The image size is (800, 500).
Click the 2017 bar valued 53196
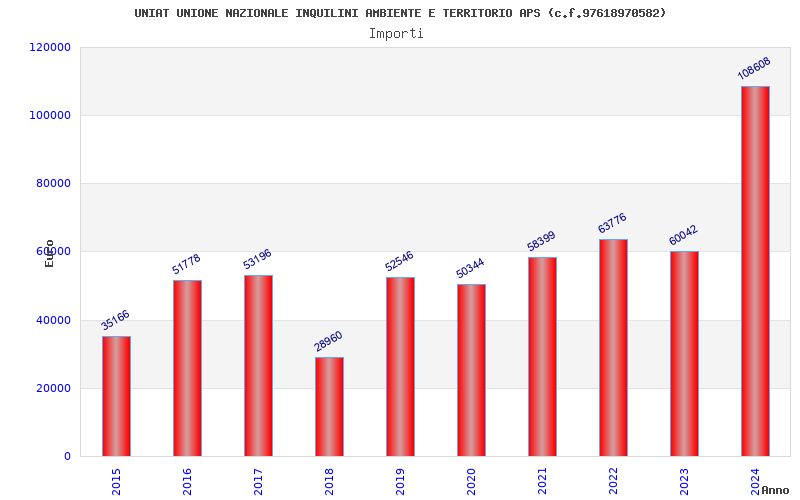(x=258, y=365)
